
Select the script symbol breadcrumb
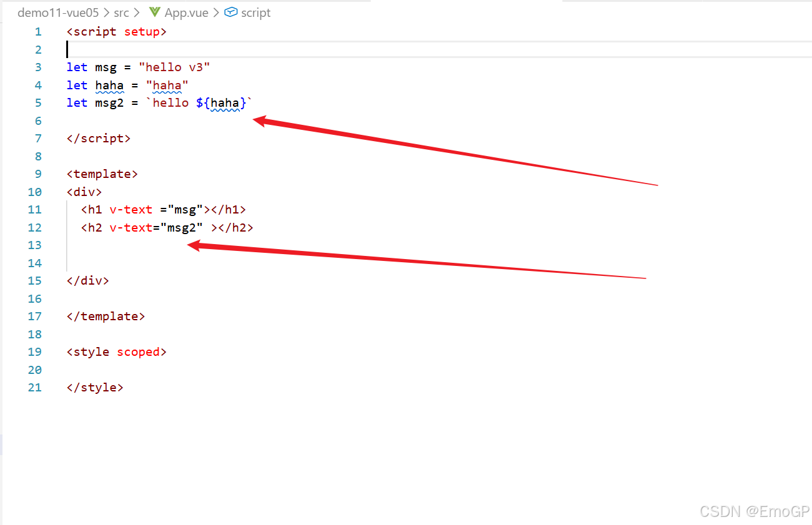pos(256,12)
